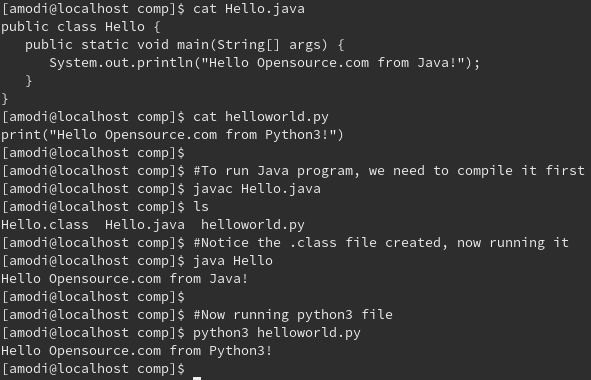Click the 'public class Hello {' line
The width and height of the screenshot is (591, 380).
click(81, 27)
